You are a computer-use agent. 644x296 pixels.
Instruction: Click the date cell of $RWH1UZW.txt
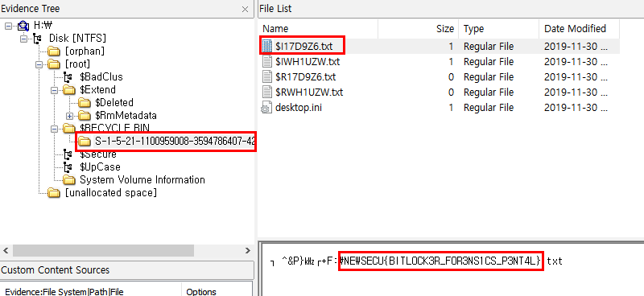point(576,92)
